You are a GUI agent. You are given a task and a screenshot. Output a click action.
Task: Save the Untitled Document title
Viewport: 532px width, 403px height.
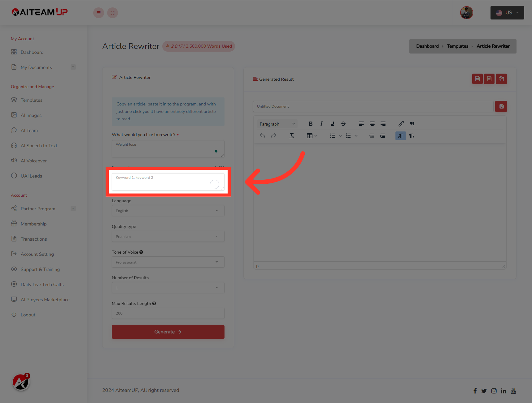point(501,106)
